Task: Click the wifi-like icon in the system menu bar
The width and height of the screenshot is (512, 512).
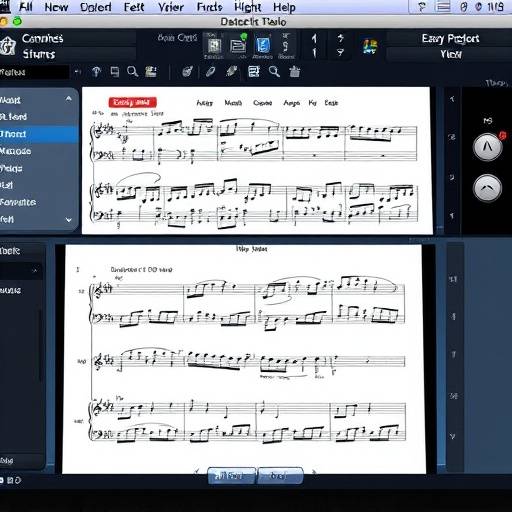Action: coord(422,7)
